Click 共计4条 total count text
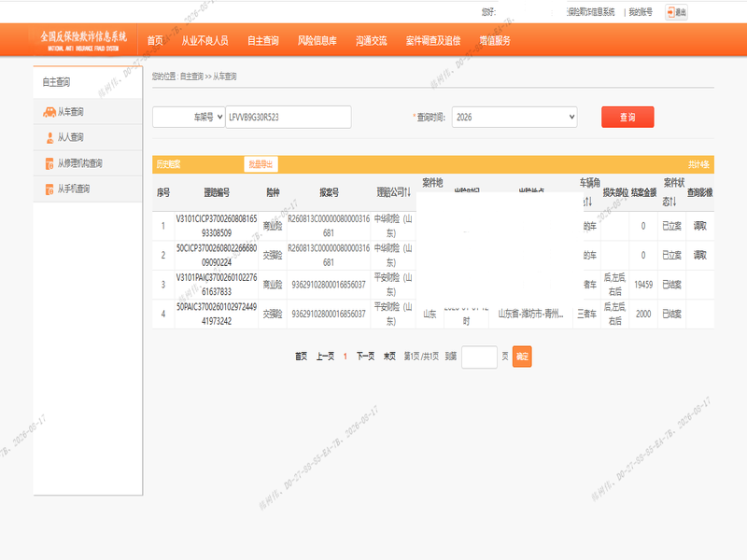The image size is (747, 560). coord(698,164)
